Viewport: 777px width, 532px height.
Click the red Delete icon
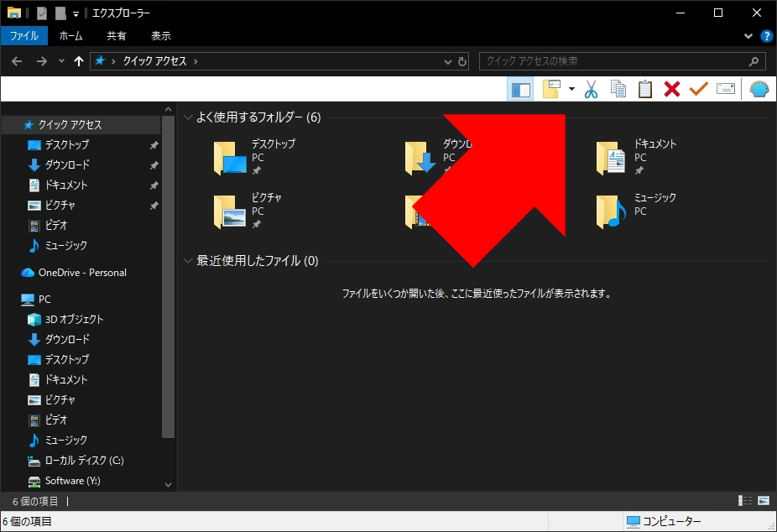[x=671, y=88]
